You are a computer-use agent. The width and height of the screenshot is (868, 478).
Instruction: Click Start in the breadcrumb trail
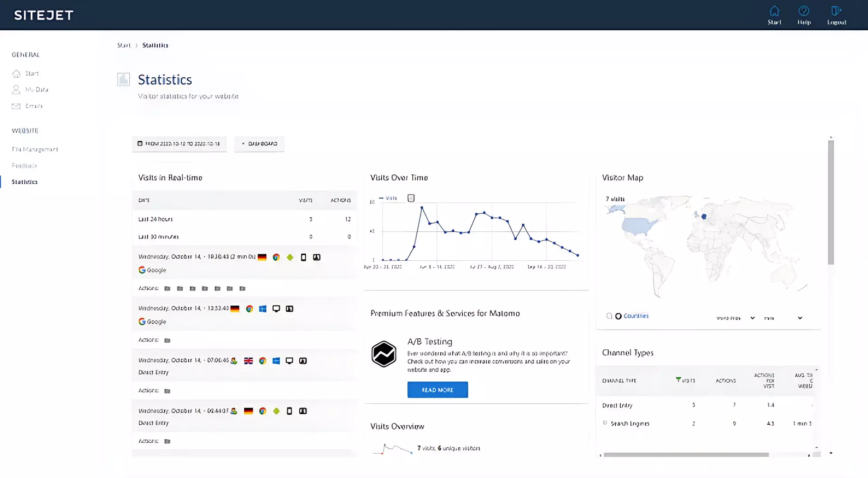[123, 45]
